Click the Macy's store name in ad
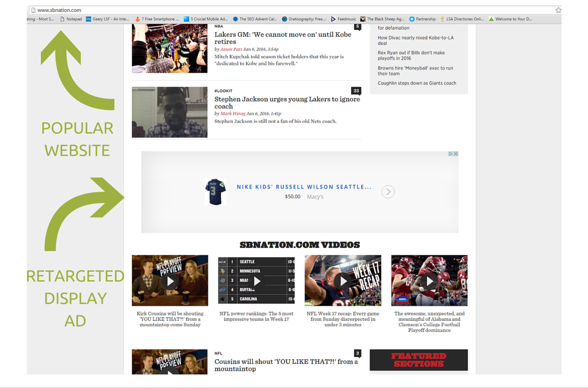This screenshot has height=388, width=588. click(315, 196)
